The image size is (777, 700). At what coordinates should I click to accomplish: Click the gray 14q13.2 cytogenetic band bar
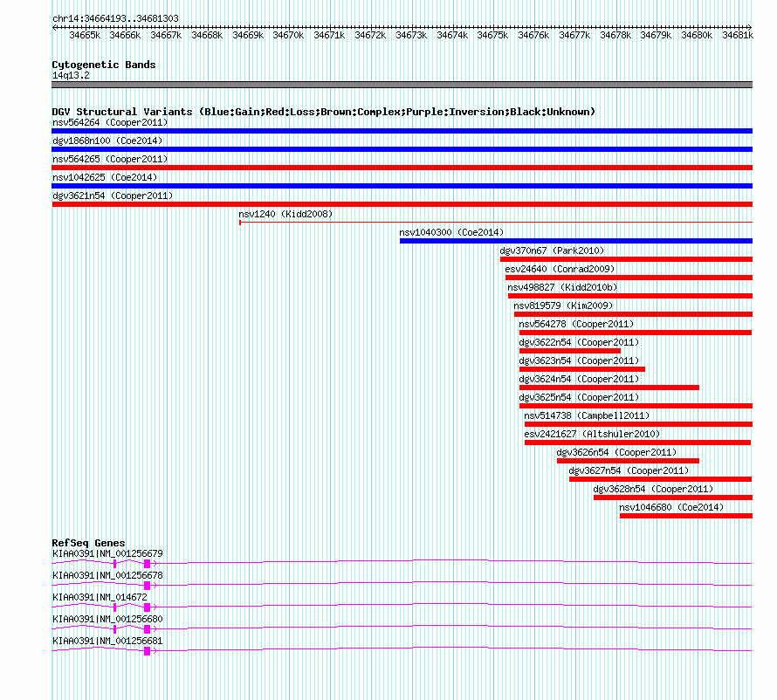point(402,85)
